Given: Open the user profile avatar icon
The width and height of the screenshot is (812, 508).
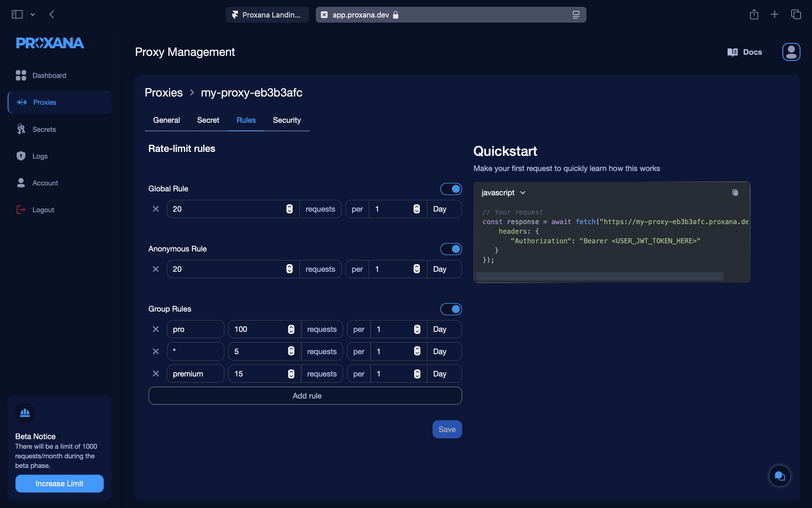Looking at the screenshot, I should (791, 52).
